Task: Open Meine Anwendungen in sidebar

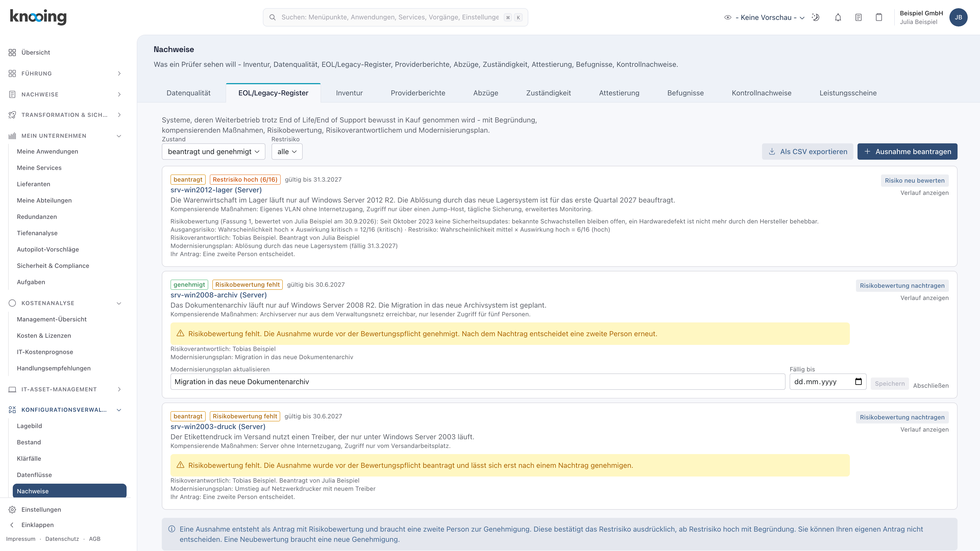Action: click(47, 151)
